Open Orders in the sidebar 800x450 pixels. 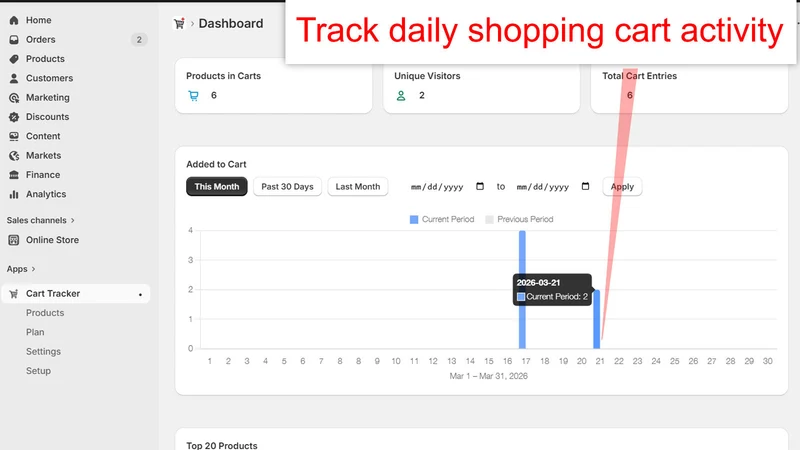click(x=41, y=40)
